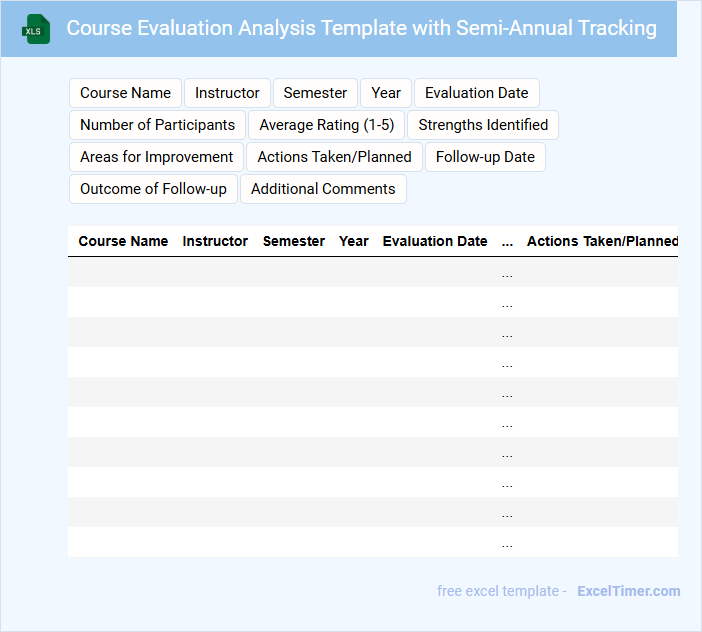The height and width of the screenshot is (632, 702).
Task: Expand hidden columns via header ellipsis
Action: pos(507,242)
